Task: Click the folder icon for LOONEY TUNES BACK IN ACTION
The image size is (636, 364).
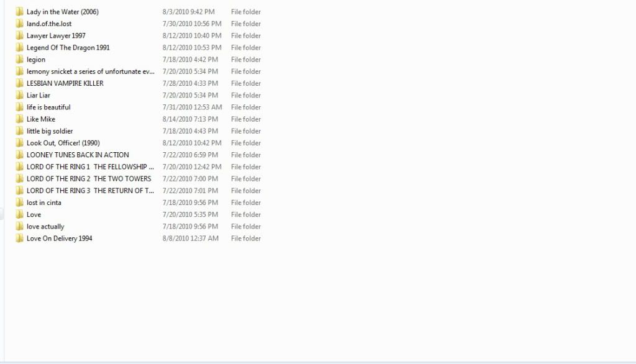Action: coord(19,155)
